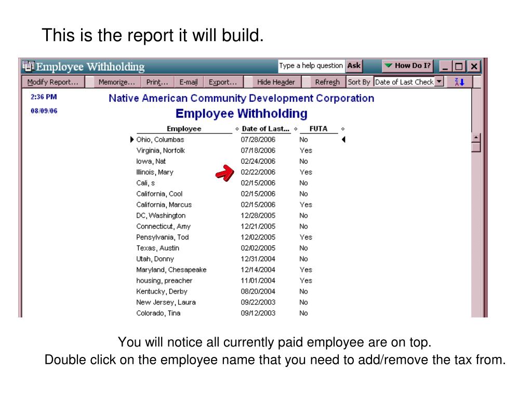Select employee Pensylvania, Tod
This screenshot has width=532, height=399.
click(163, 237)
